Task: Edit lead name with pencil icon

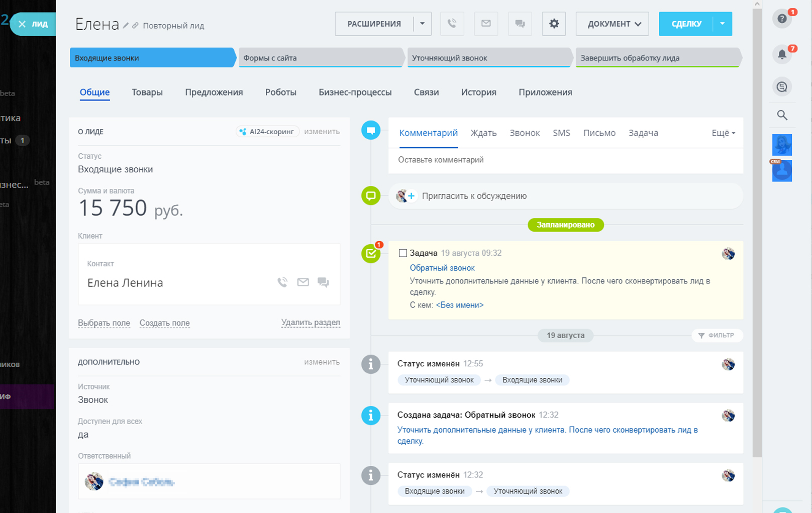Action: click(126, 26)
